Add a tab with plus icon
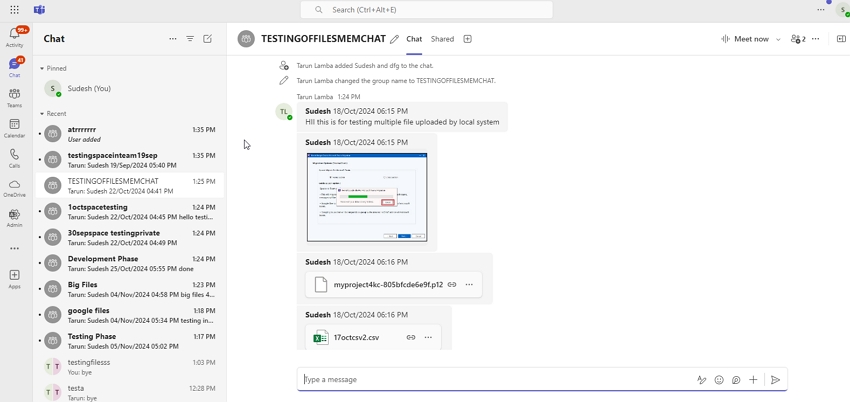 click(467, 39)
